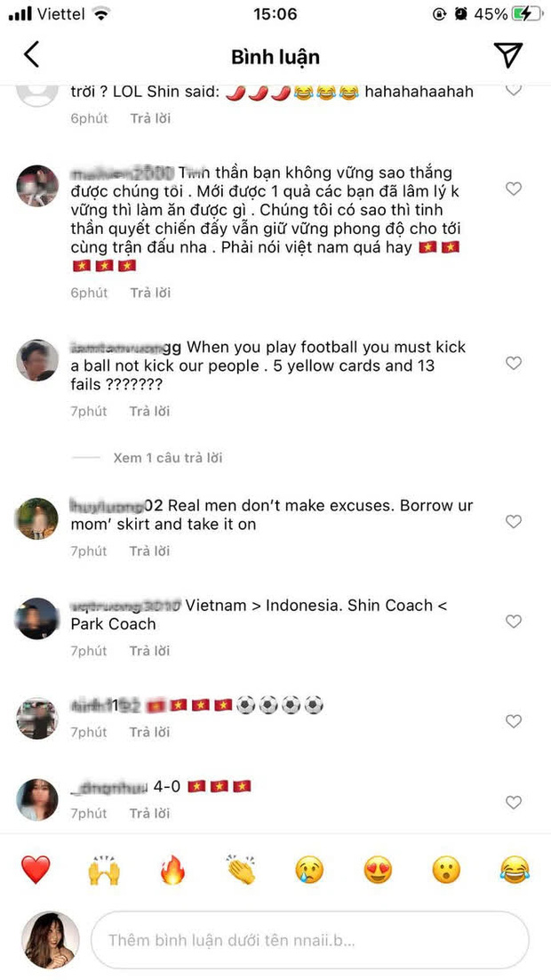Like the 'Real men don't make excuses' comment

pos(513,522)
